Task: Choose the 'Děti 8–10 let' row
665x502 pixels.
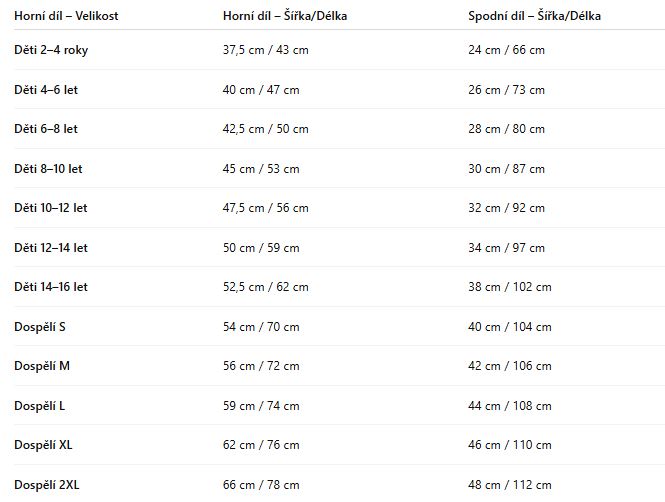Action: coord(49,168)
